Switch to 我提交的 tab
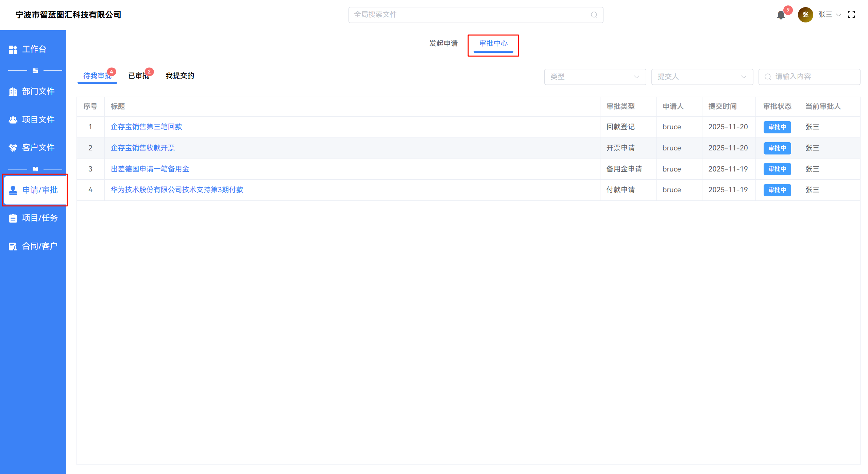Viewport: 868px width, 474px height. click(x=180, y=76)
